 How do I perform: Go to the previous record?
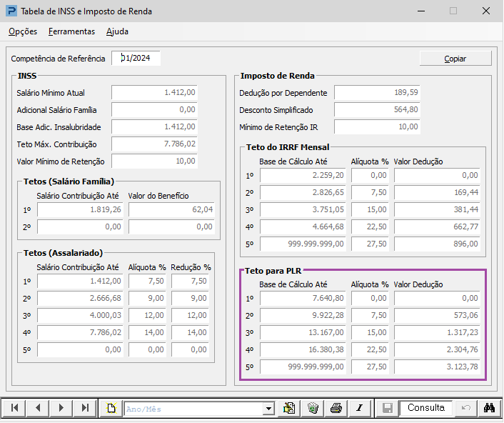click(38, 408)
